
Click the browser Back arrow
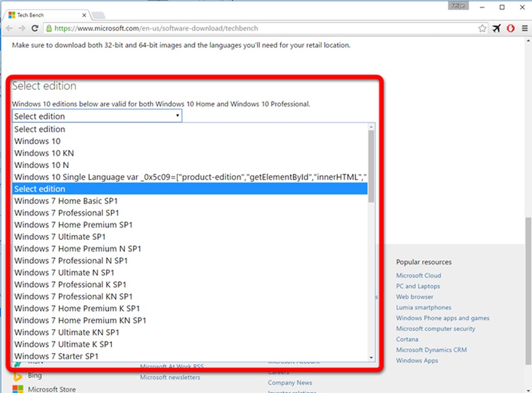click(9, 28)
